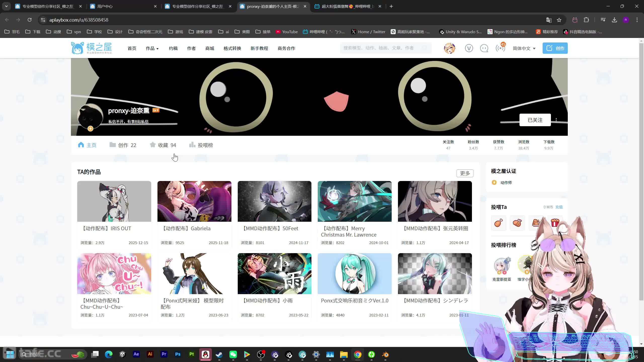Click pronxy profile avatar picture

pos(90,117)
